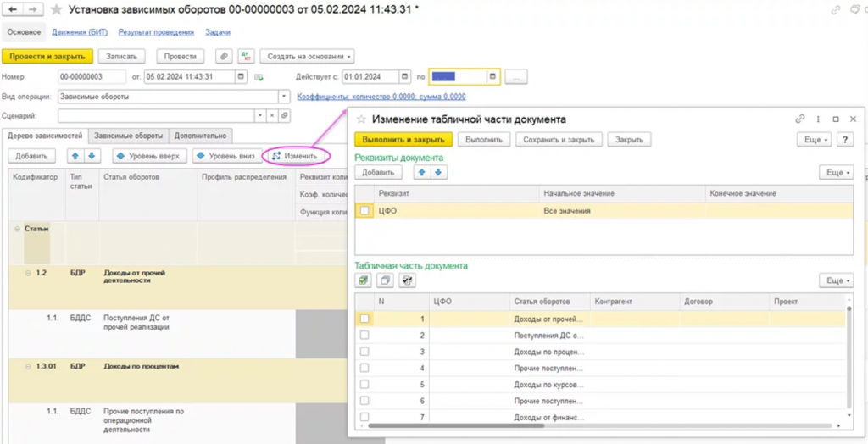Switch to 'Зависимые обороты' tab
Image resolution: width=868 pixels, height=444 pixels.
128,136
